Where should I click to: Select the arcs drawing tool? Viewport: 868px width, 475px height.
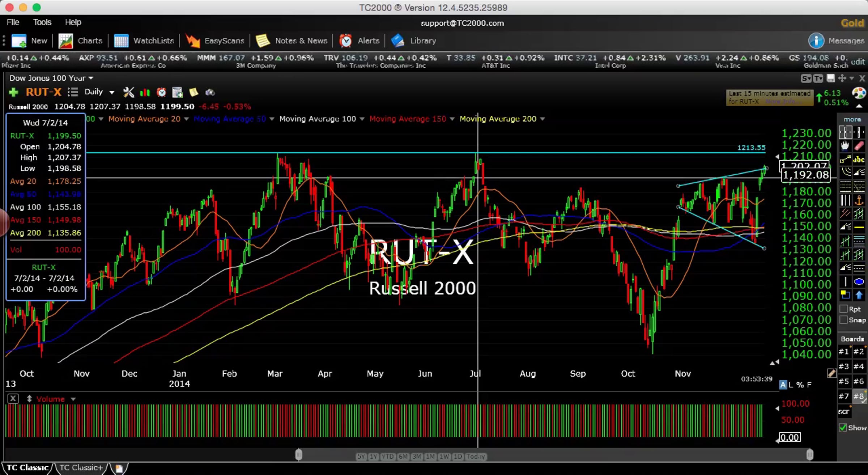click(845, 173)
